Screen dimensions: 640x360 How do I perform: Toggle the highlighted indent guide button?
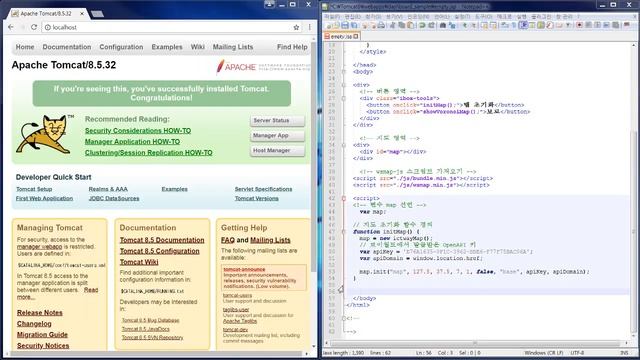pos(524,25)
